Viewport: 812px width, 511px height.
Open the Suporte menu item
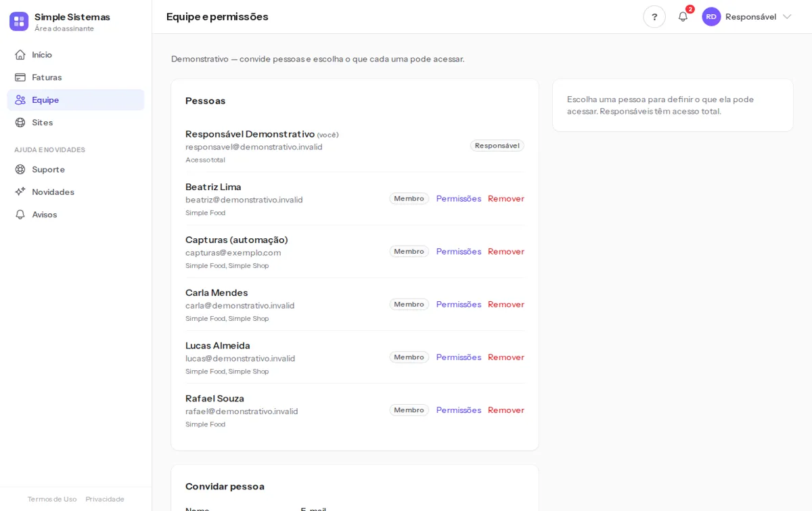[76, 169]
